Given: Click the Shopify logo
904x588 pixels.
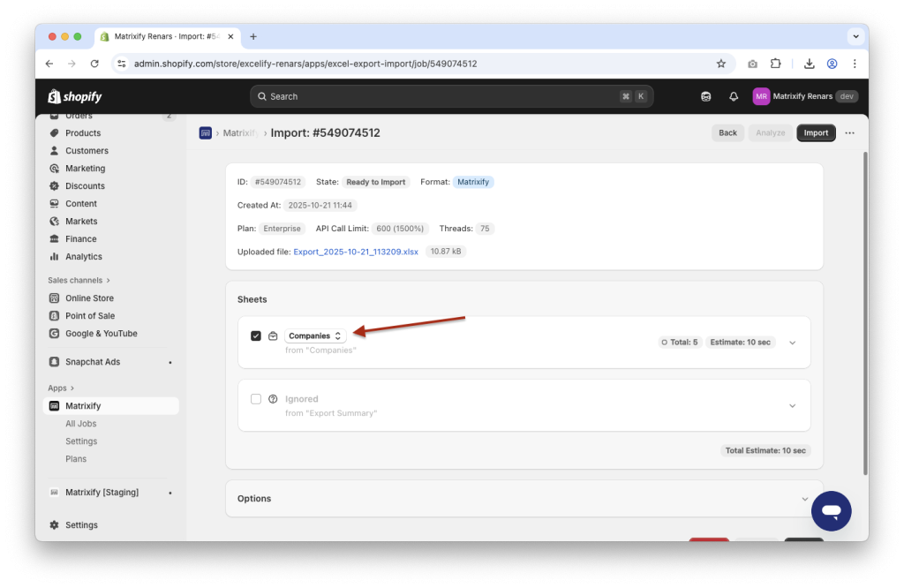Looking at the screenshot, I should [74, 95].
